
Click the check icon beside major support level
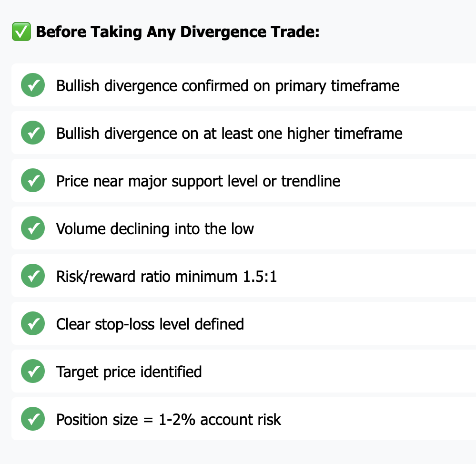(33, 181)
